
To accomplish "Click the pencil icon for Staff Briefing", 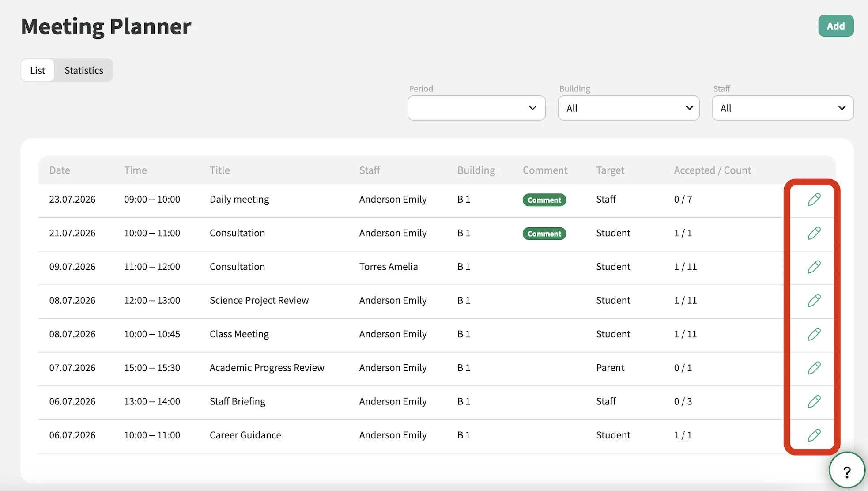I will click(x=814, y=401).
